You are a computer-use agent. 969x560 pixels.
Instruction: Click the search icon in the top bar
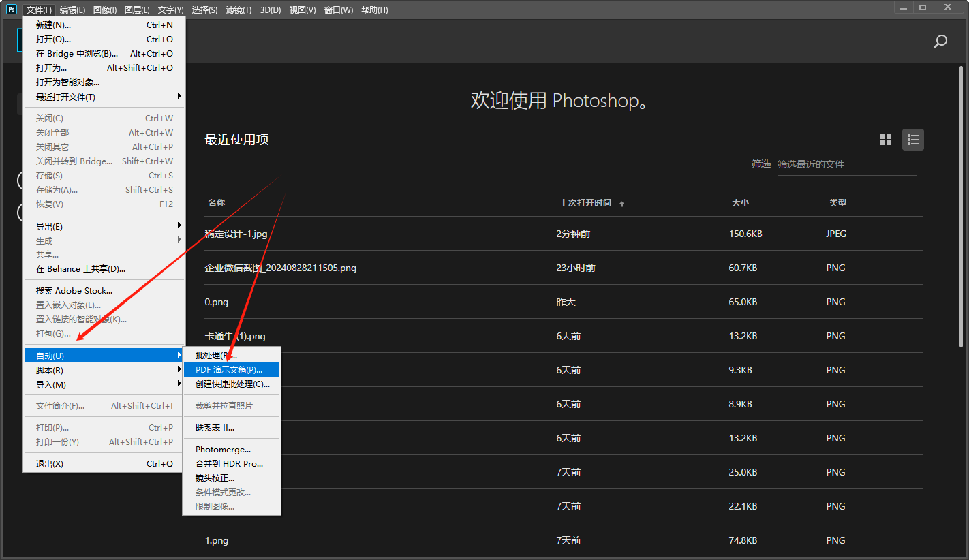[940, 42]
